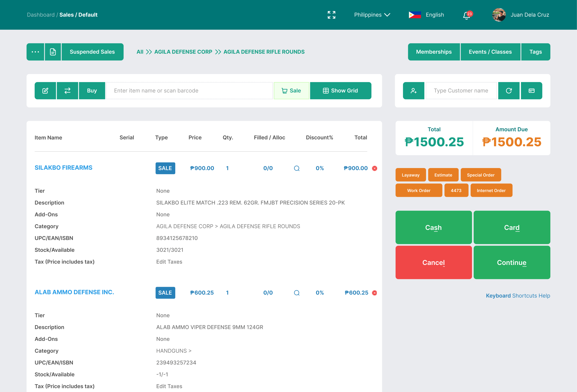This screenshot has width=577, height=392.
Task: Click the refresh customer icon button
Action: point(509,91)
